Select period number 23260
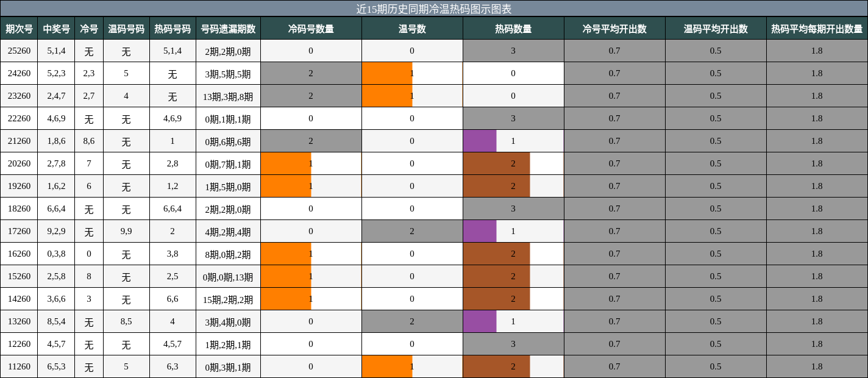The height and width of the screenshot is (378, 868). click(x=19, y=96)
